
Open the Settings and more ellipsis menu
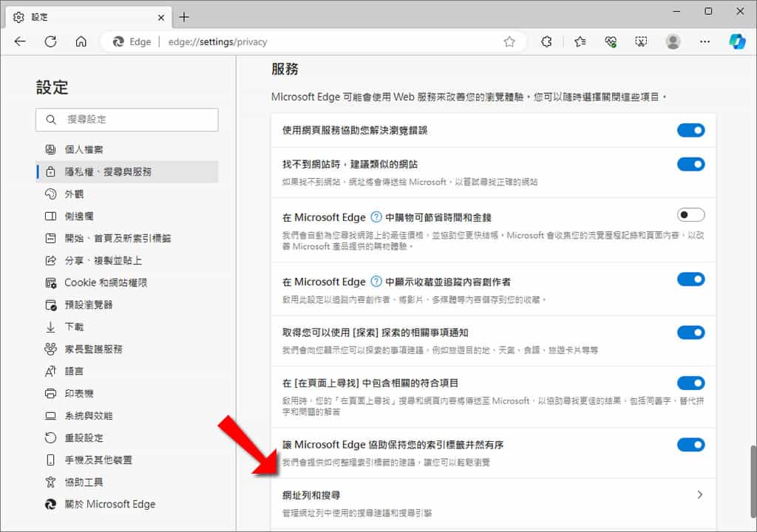coord(705,42)
